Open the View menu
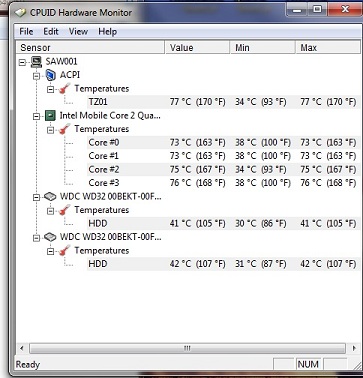Image resolution: width=363 pixels, height=378 pixels. [78, 32]
